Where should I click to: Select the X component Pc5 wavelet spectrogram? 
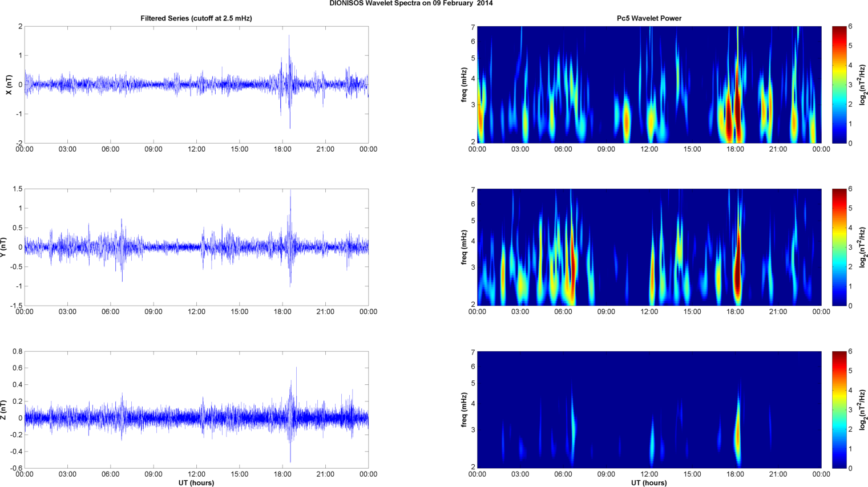click(649, 84)
